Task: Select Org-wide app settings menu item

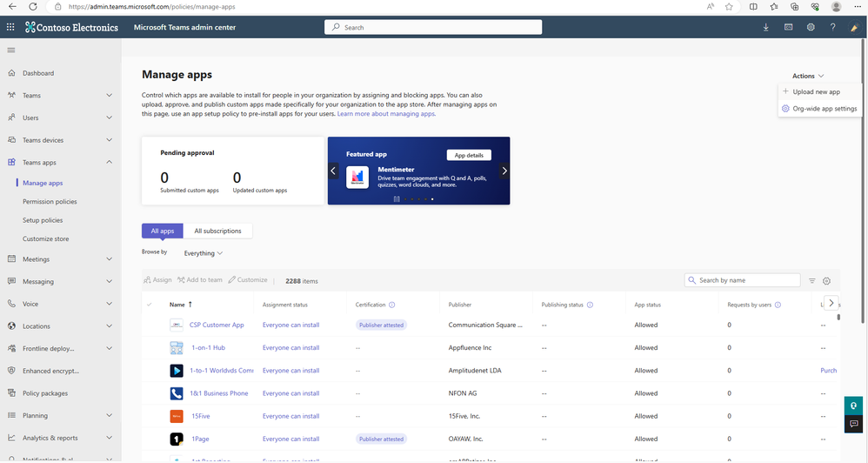Action: (x=818, y=109)
